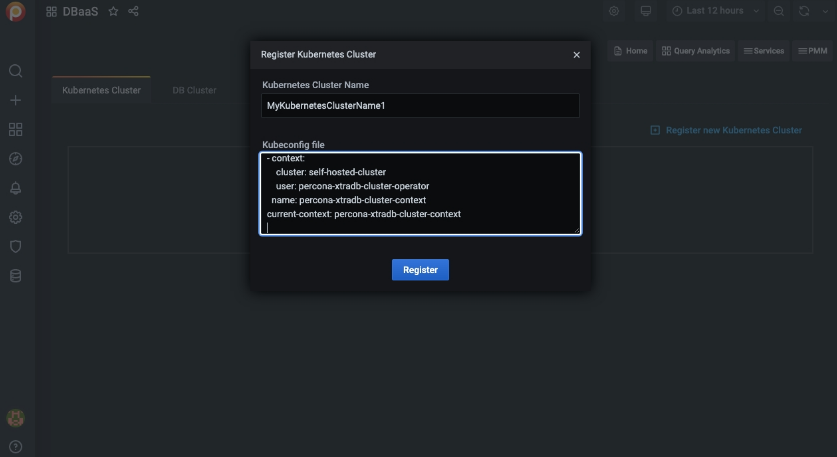
Task: Zoom out the time range
Action: (x=779, y=11)
